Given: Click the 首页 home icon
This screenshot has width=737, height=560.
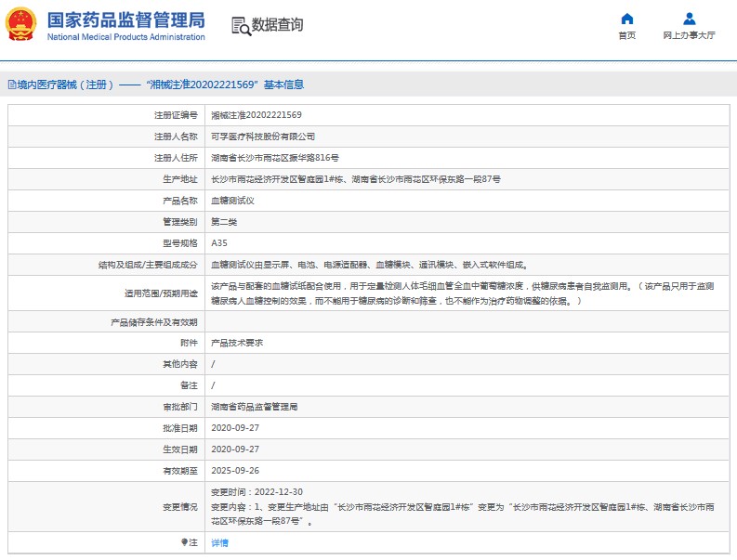Looking at the screenshot, I should point(627,19).
